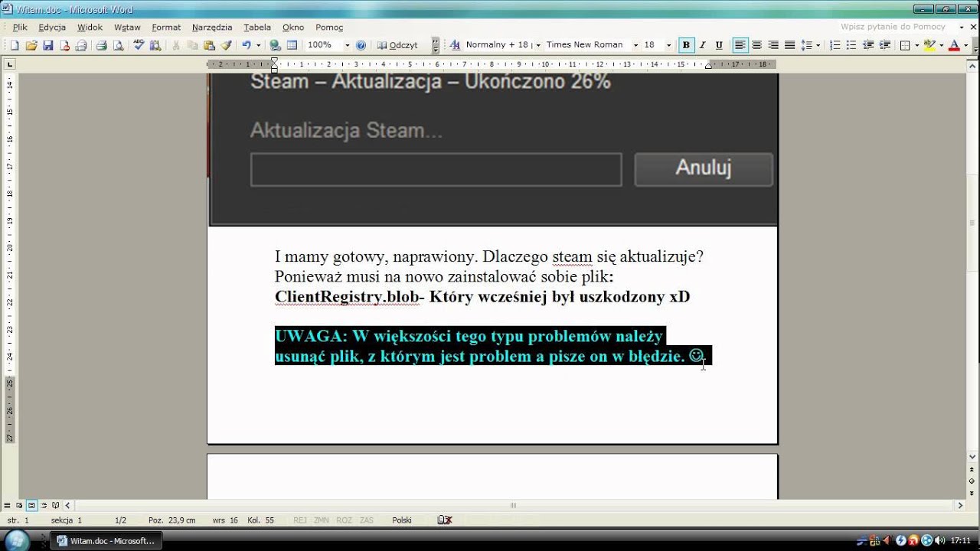980x551 pixels.
Task: Decrease the paragraph indent
Action: point(867,45)
